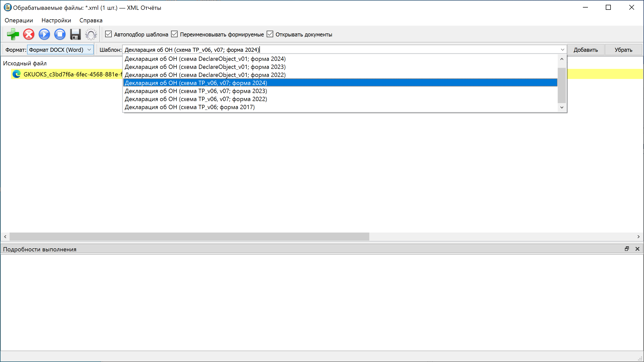Screen dimensions: 644x362
Task: Select TP_v06, v07 форма 2023 template
Action: (340, 91)
